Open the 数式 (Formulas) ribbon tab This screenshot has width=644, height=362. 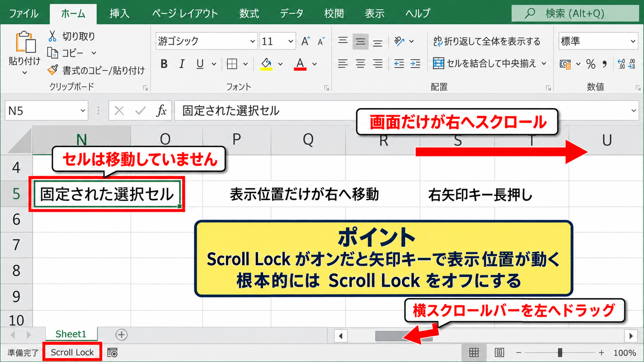pos(249,13)
